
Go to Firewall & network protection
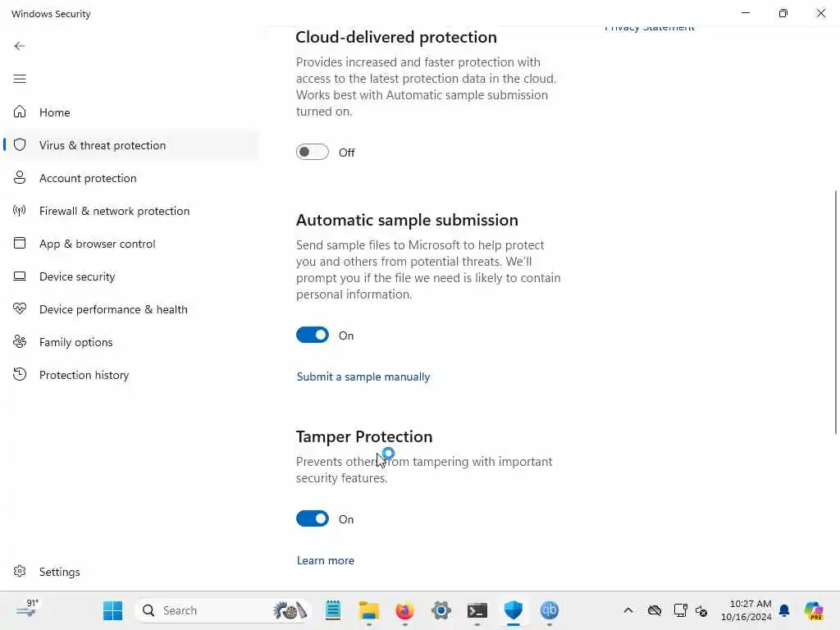click(131, 211)
